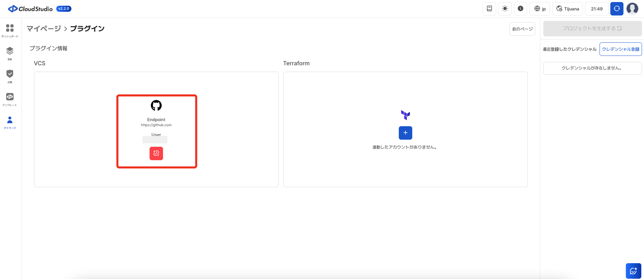Open the user profile avatar menu
644x279 pixels.
click(x=632, y=9)
